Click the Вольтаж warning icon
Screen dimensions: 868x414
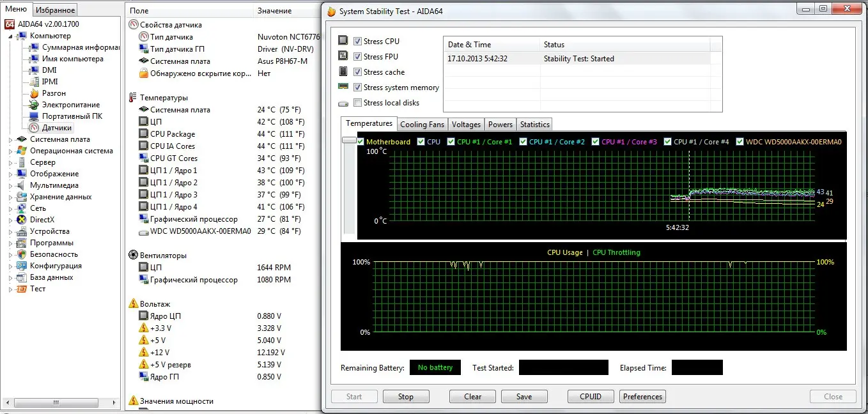[133, 303]
